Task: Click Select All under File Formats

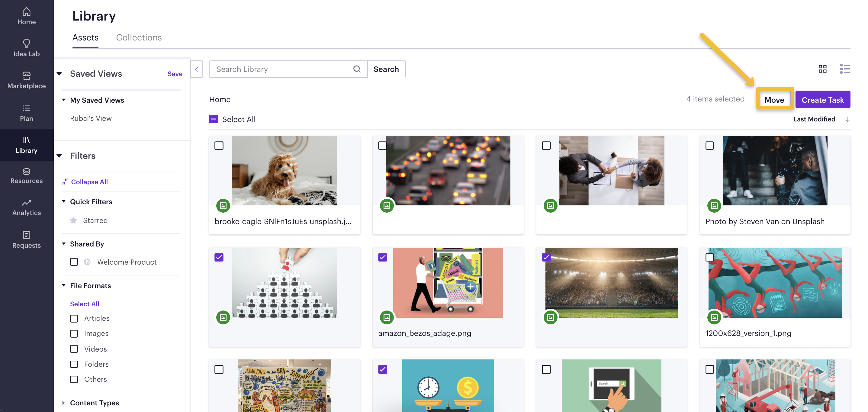Action: coord(85,304)
